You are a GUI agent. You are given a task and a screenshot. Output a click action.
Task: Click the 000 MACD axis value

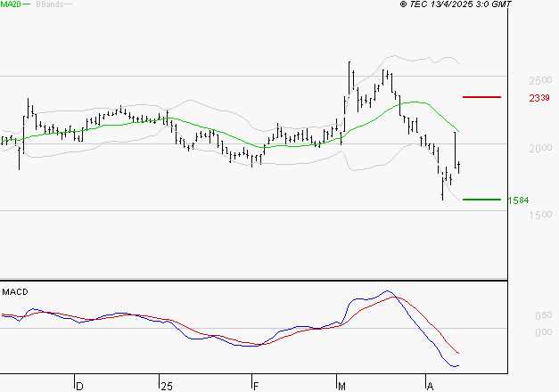543,332
